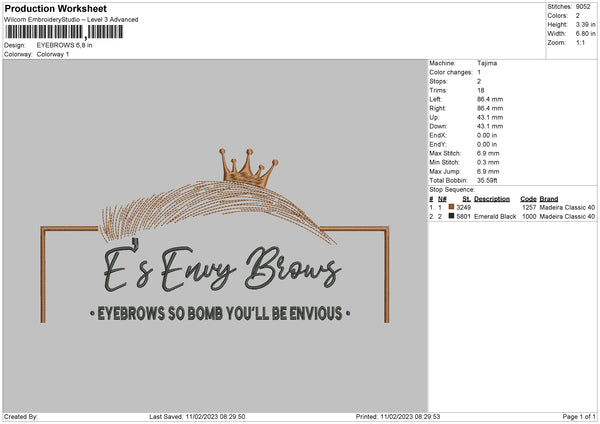Select the 'Colorway 1' value

pyautogui.click(x=53, y=54)
